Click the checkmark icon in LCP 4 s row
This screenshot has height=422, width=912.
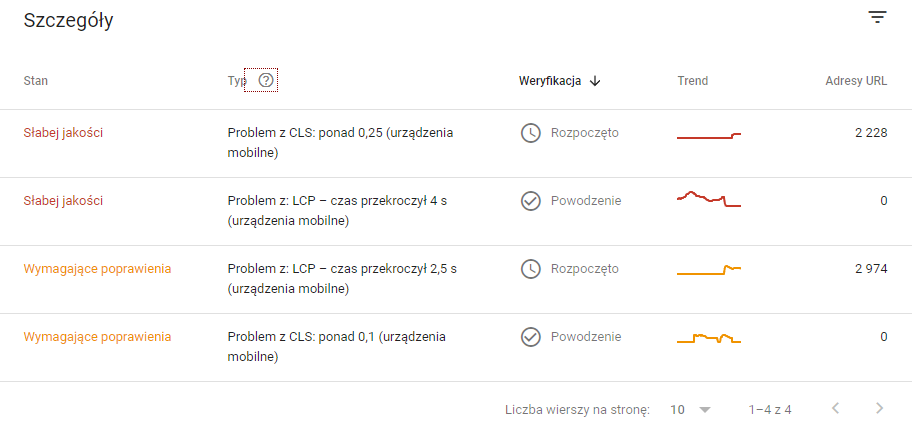tap(530, 201)
